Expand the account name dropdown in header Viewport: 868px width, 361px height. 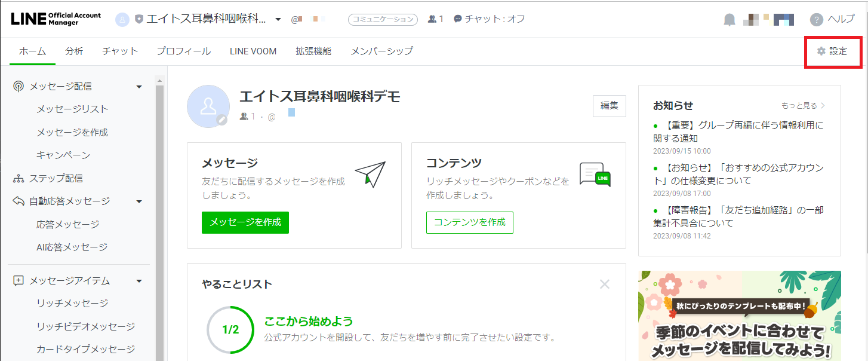278,19
